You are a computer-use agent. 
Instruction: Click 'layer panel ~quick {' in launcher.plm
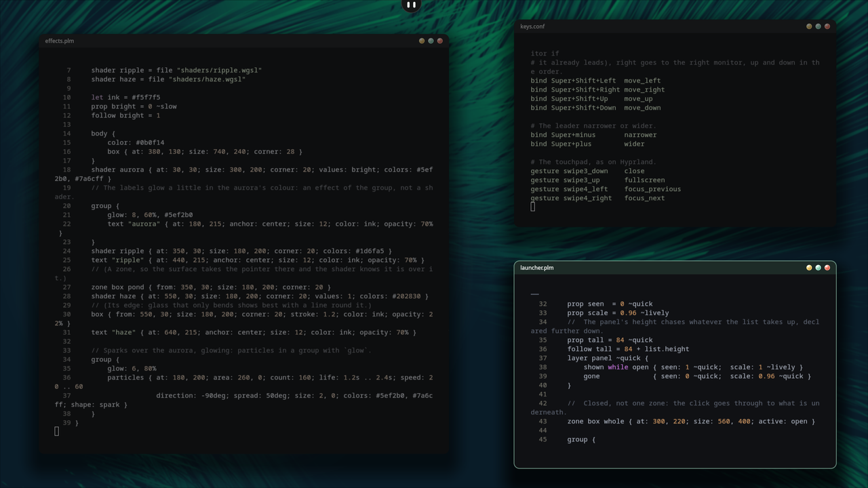point(608,358)
